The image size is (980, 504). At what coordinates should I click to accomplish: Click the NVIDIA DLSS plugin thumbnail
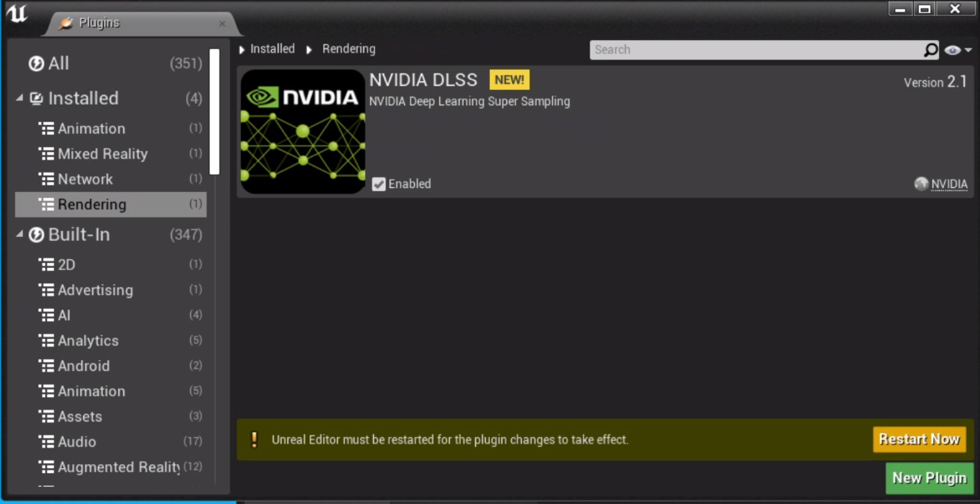click(303, 132)
